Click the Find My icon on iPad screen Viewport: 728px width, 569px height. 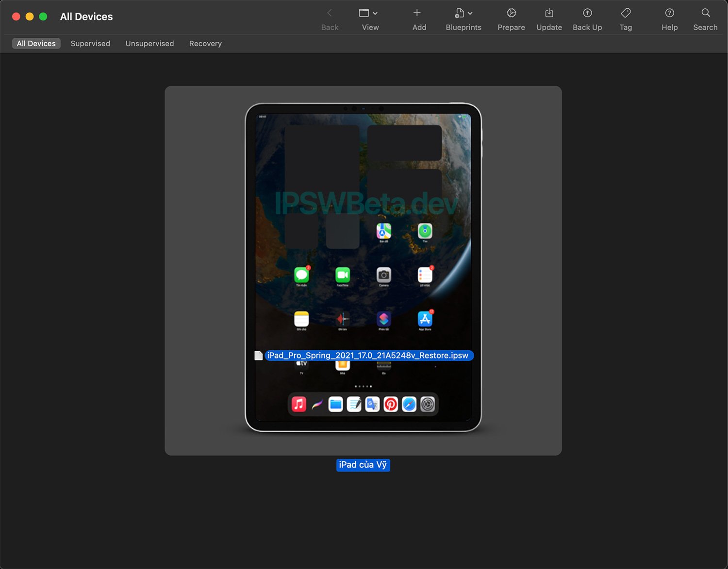coord(425,231)
